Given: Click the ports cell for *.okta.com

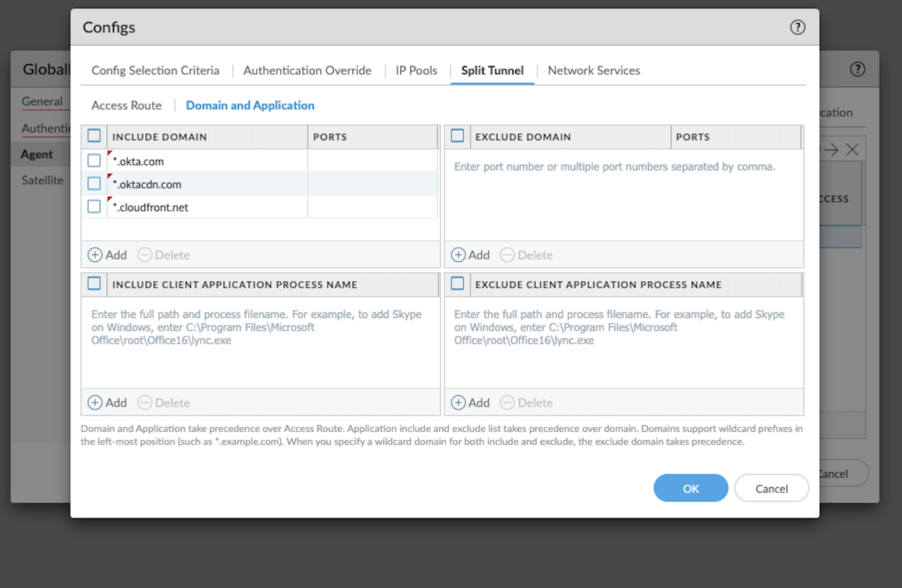Looking at the screenshot, I should click(372, 161).
